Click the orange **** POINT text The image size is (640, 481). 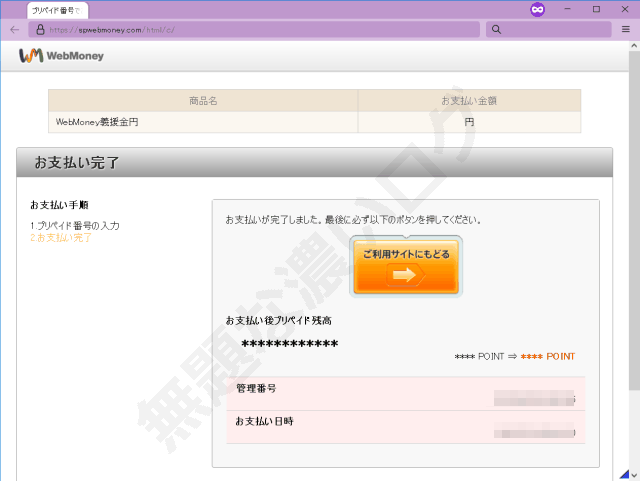point(548,356)
